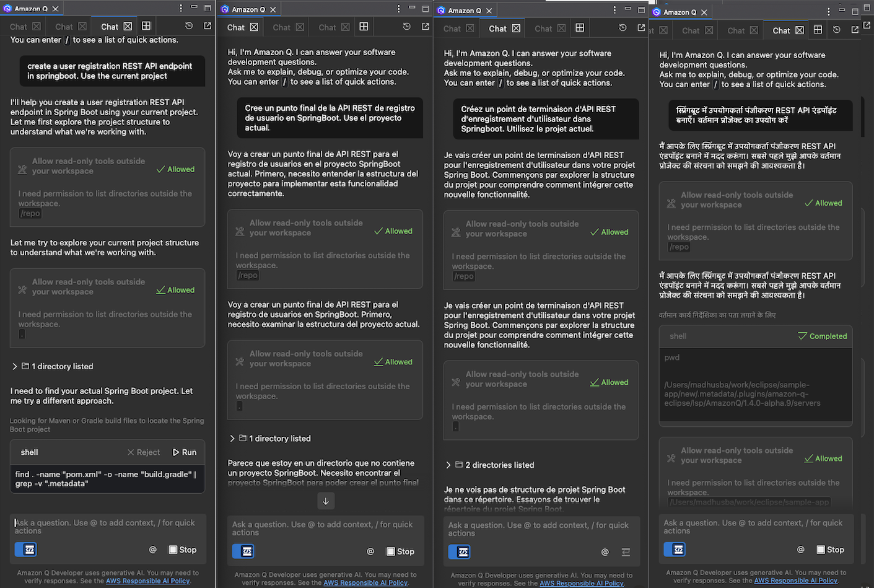This screenshot has width=874, height=588.
Task: Stop the response in the Hindi panel
Action: point(831,550)
